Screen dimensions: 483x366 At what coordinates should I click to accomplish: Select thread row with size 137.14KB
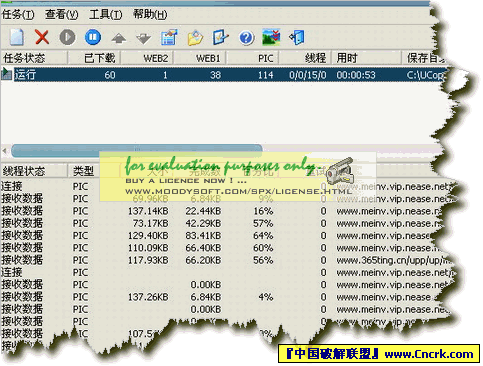pos(220,211)
